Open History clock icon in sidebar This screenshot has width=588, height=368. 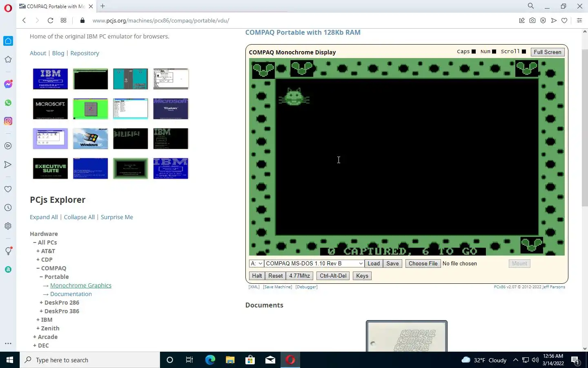[8, 207]
